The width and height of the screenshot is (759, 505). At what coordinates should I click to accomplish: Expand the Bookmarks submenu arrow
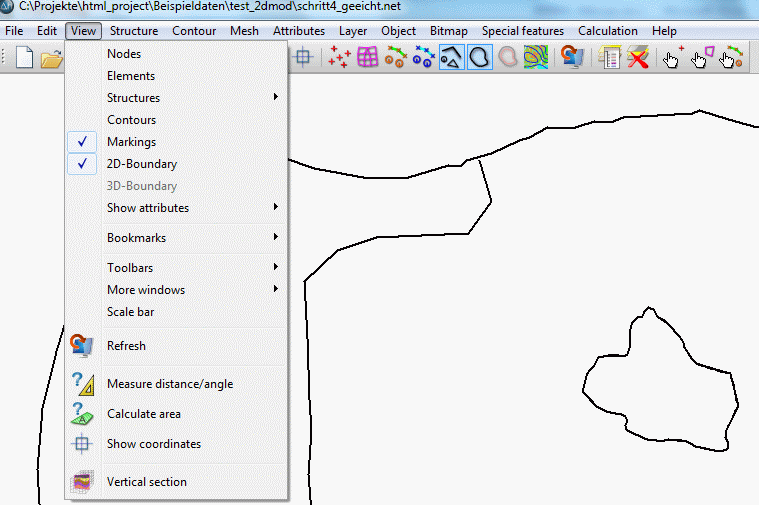click(x=275, y=237)
